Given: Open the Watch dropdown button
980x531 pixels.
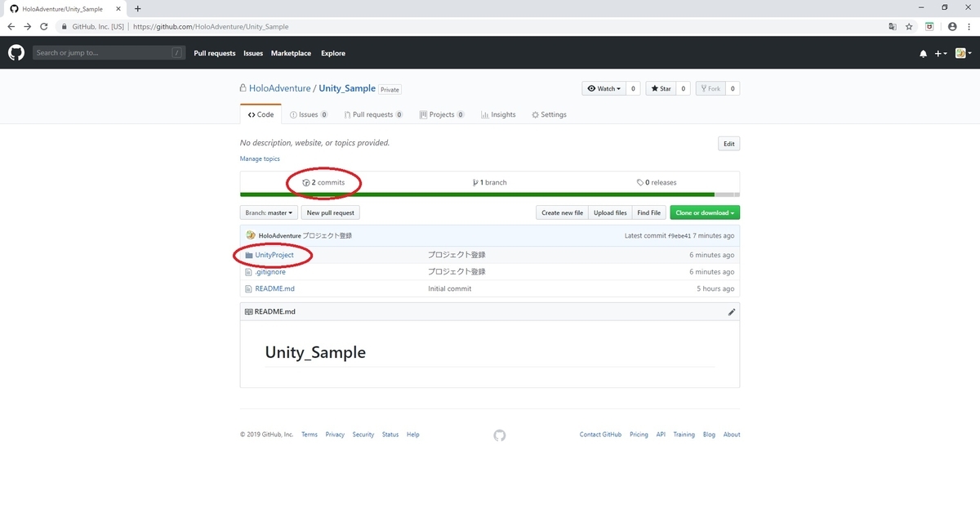Looking at the screenshot, I should (604, 88).
